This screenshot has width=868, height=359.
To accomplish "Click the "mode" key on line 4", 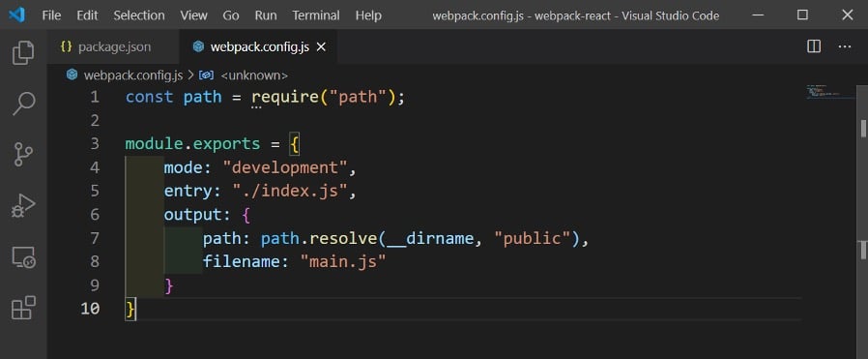I will click(184, 167).
